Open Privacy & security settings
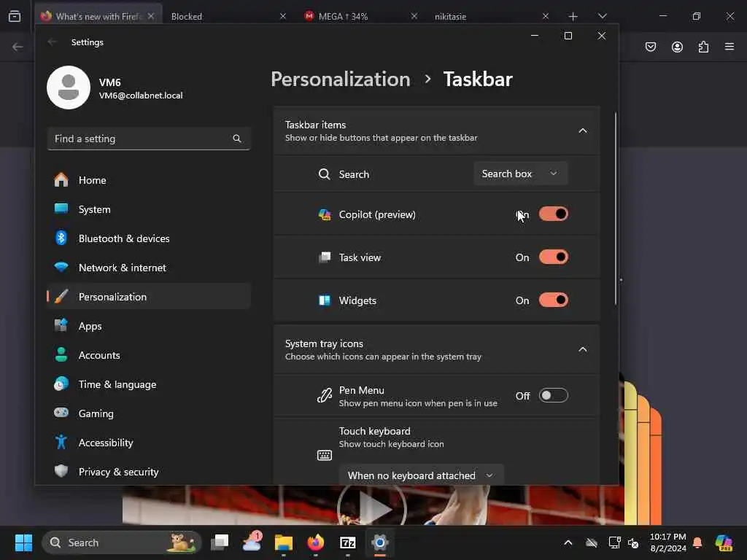 (149, 472)
